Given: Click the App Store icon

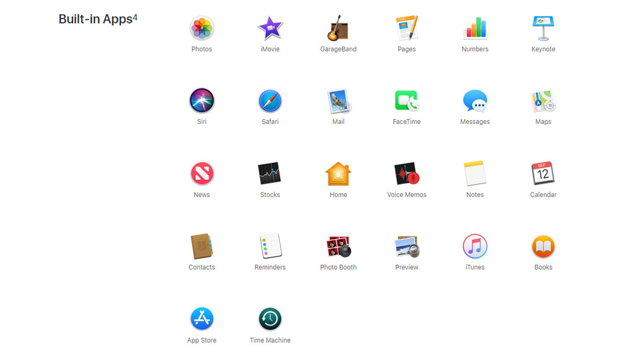Looking at the screenshot, I should click(202, 319).
